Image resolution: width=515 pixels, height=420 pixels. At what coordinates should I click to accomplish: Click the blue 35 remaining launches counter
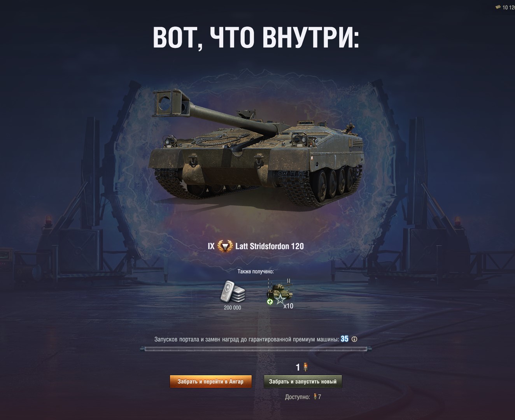(x=345, y=339)
